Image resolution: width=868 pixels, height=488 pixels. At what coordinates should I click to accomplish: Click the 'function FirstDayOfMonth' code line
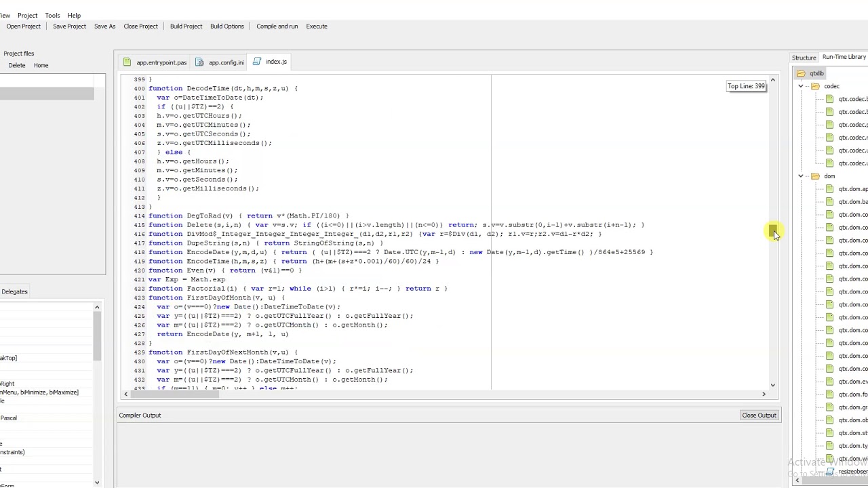pyautogui.click(x=216, y=298)
